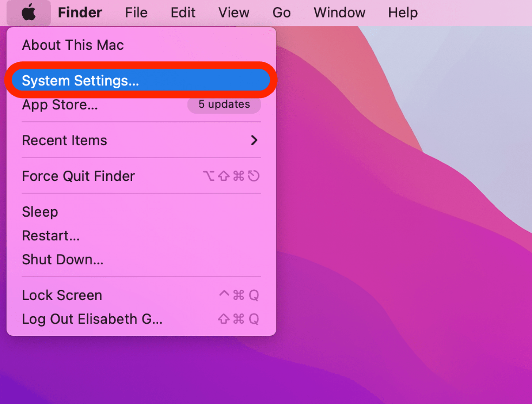Click the 5 updates badge
The width and height of the screenshot is (532, 404).
[x=224, y=104]
